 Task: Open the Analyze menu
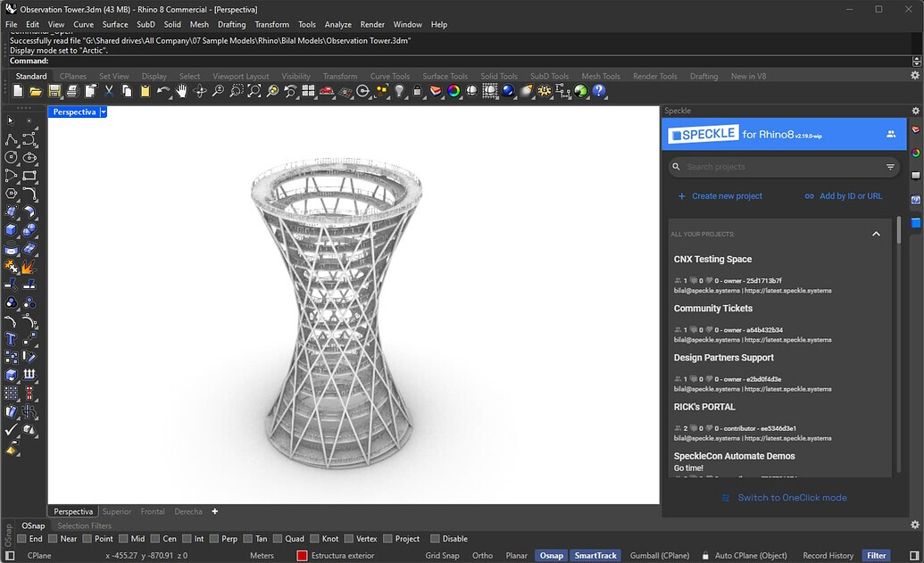[337, 25]
